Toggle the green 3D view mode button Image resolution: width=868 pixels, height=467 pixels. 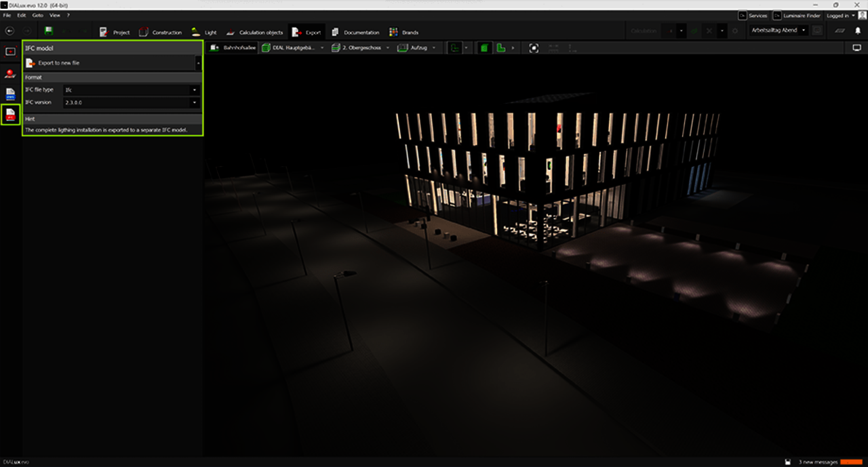tap(484, 48)
